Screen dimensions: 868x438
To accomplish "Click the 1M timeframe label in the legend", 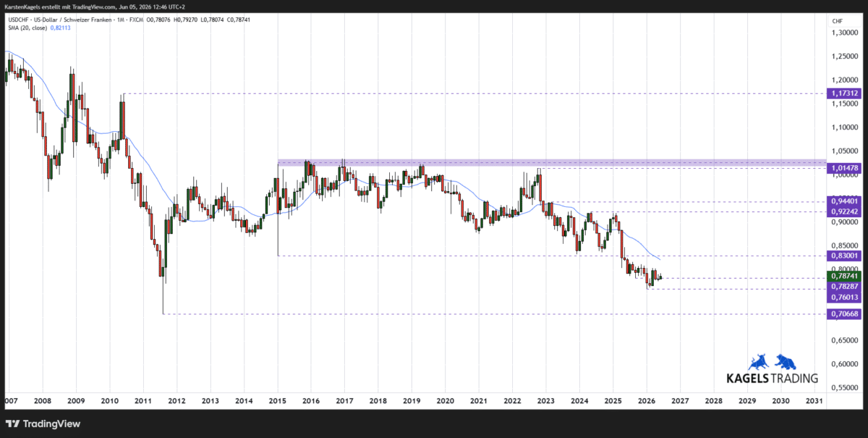I will [120, 20].
